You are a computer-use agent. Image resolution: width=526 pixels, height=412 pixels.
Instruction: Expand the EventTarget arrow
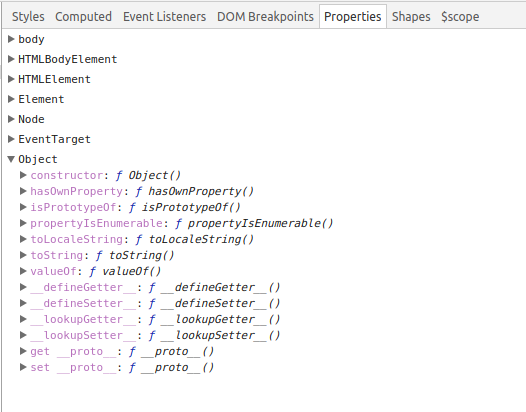(11, 139)
